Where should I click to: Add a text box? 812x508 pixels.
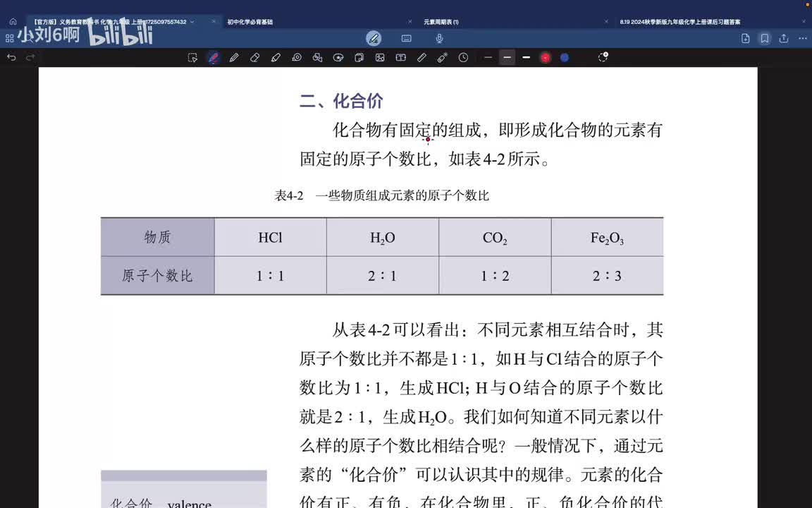[401, 58]
